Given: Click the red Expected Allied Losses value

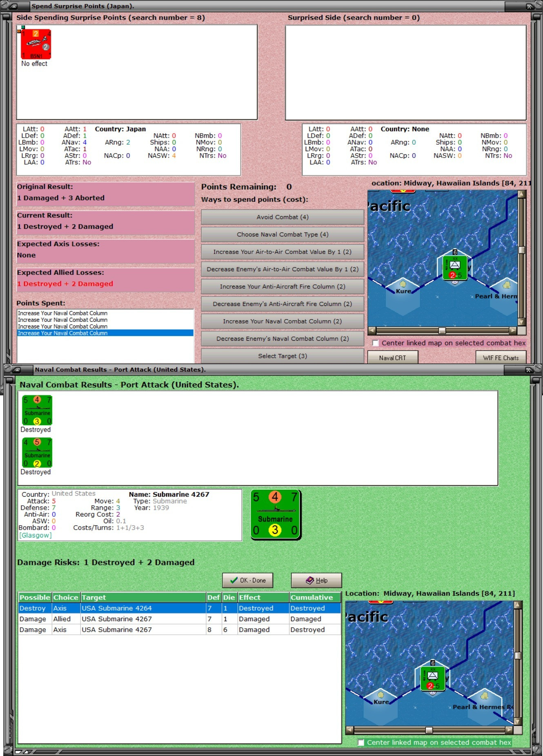Looking at the screenshot, I should pyautogui.click(x=65, y=284).
